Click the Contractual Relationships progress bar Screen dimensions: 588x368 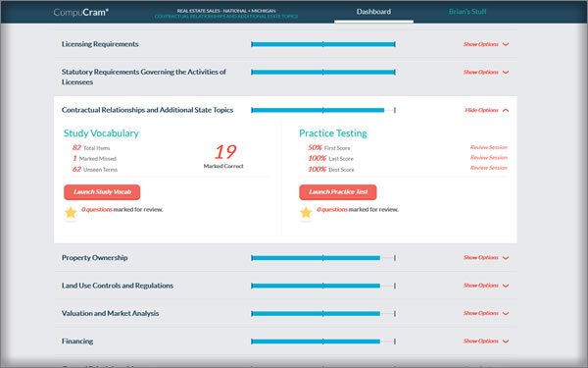pyautogui.click(x=322, y=110)
